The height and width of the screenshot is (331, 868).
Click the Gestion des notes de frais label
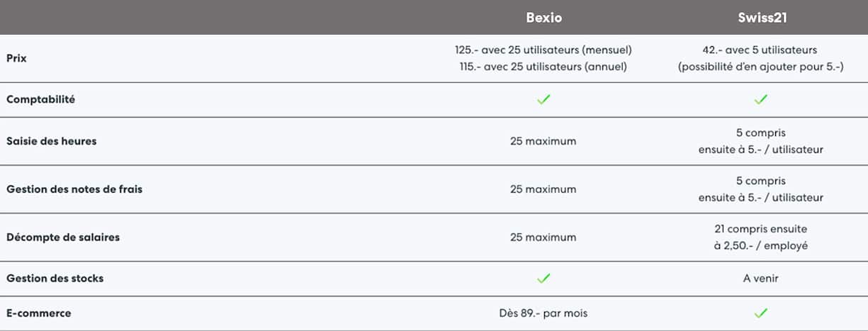(74, 189)
